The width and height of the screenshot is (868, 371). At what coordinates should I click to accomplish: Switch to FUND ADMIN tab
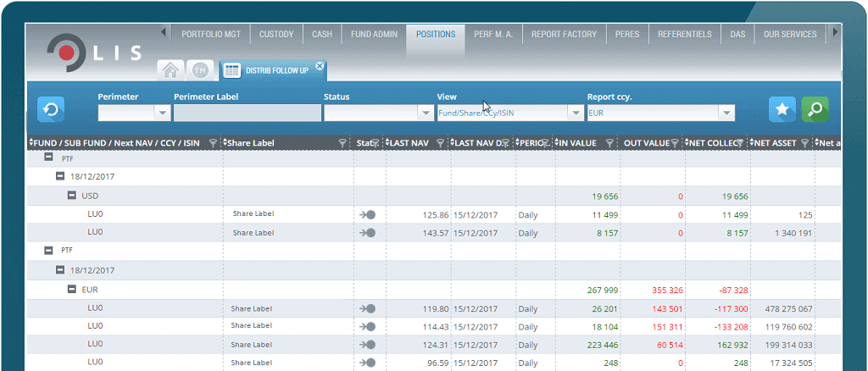(374, 34)
